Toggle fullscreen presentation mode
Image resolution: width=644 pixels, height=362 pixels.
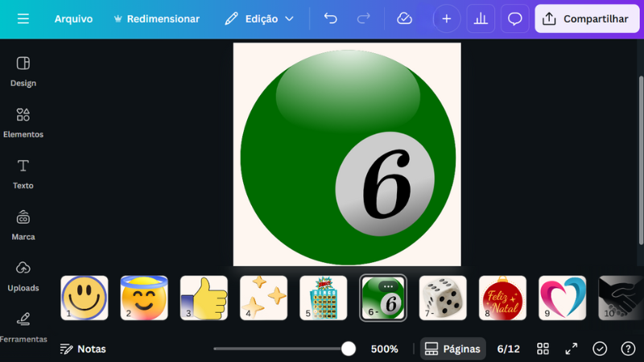(x=572, y=348)
